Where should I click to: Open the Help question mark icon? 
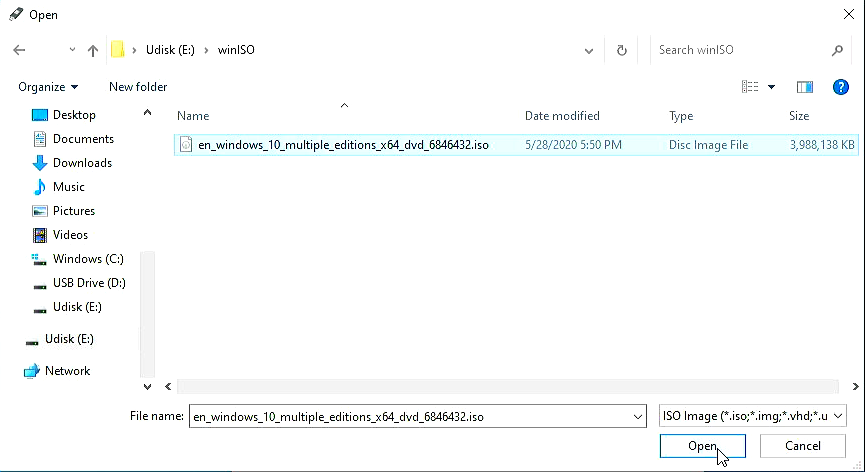841,87
